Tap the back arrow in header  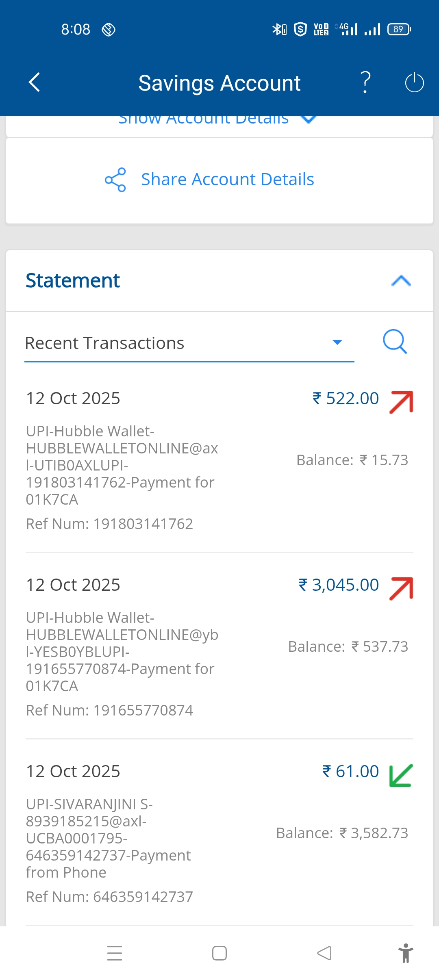(35, 82)
